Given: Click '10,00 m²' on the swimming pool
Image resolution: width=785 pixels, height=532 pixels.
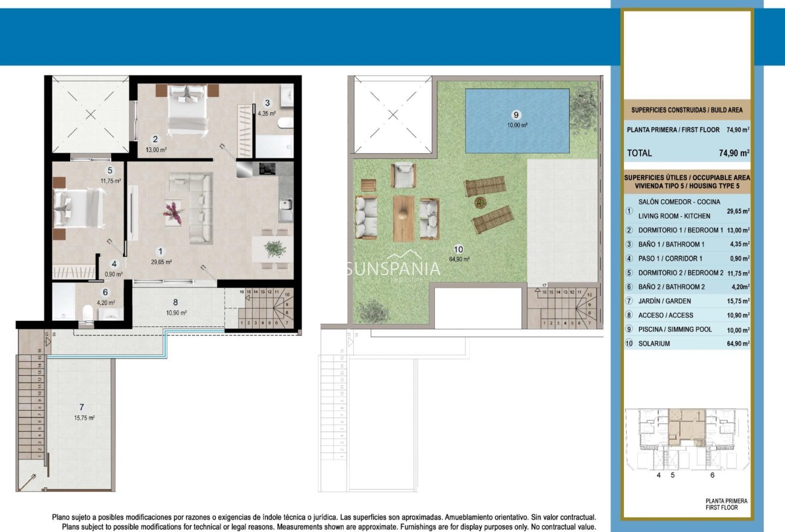Looking at the screenshot, I should click(x=517, y=125).
